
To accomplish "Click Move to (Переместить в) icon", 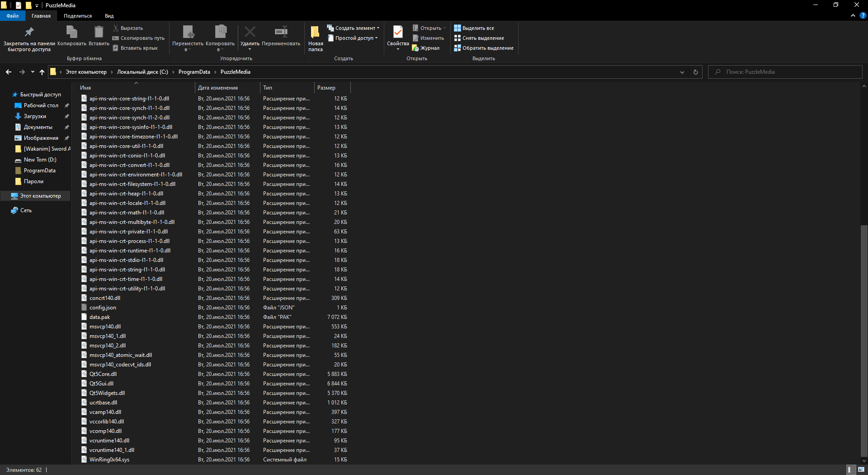I will (188, 32).
